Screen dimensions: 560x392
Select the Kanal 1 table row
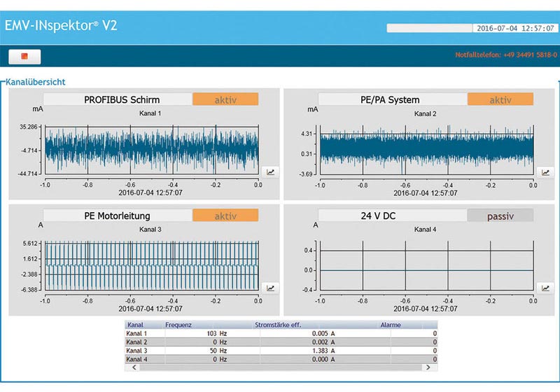pyautogui.click(x=281, y=333)
